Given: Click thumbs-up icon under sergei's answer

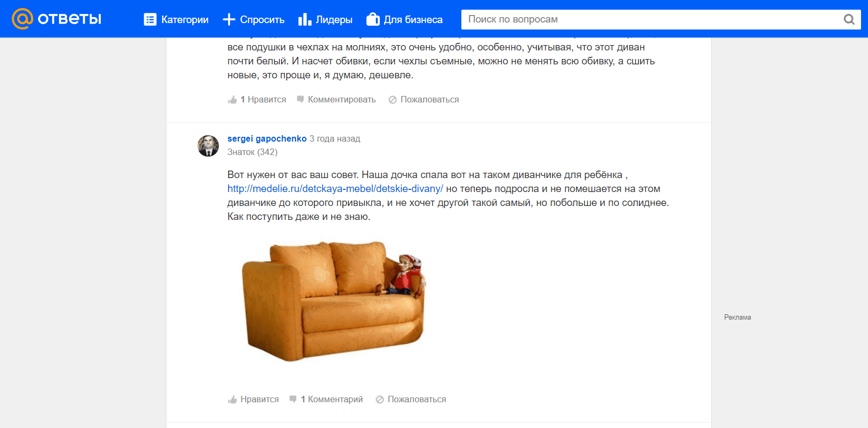Looking at the screenshot, I should coord(232,400).
